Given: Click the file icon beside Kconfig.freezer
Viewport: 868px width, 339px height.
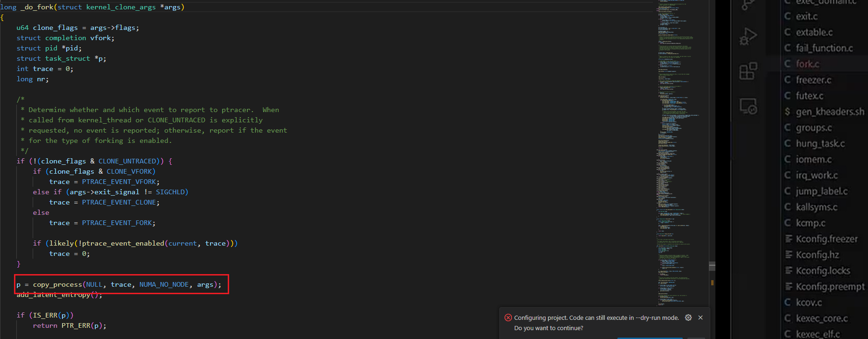Looking at the screenshot, I should click(789, 239).
